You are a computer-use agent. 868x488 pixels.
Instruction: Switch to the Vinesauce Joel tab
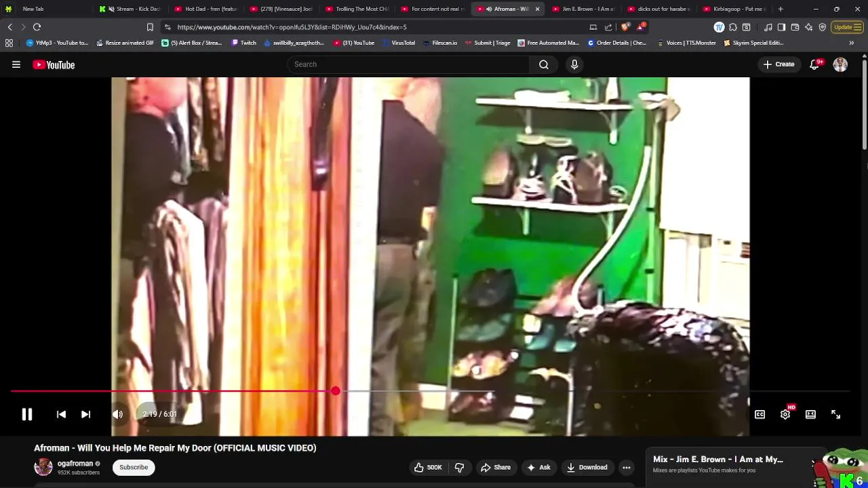point(281,9)
